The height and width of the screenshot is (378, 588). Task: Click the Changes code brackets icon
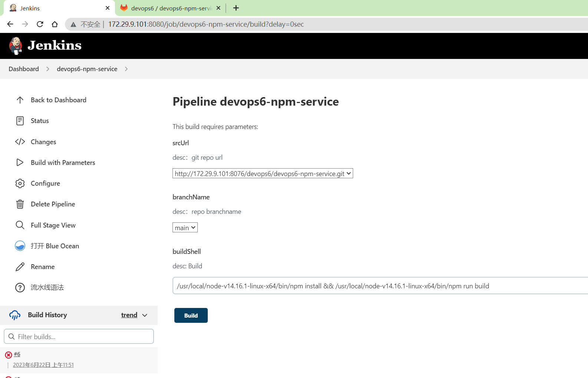click(20, 142)
